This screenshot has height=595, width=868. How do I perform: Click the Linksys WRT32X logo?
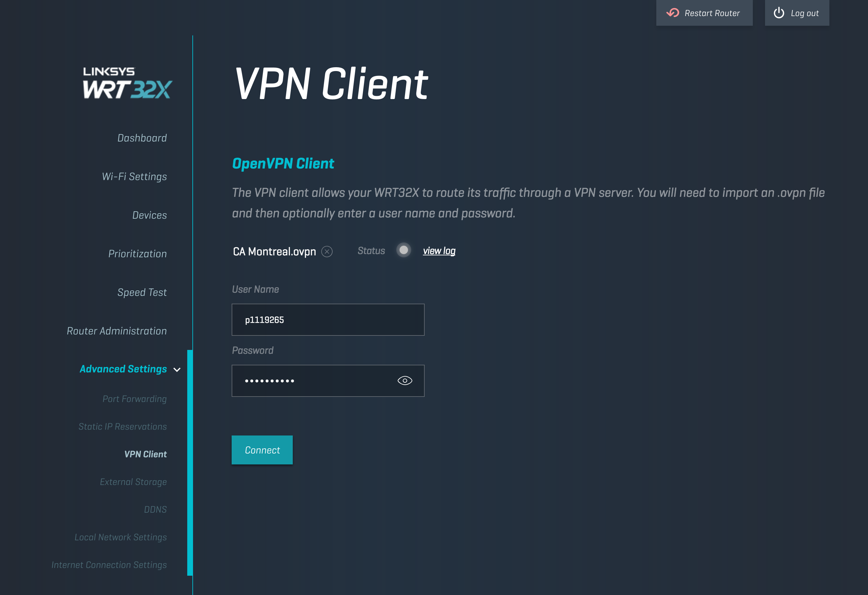(127, 83)
